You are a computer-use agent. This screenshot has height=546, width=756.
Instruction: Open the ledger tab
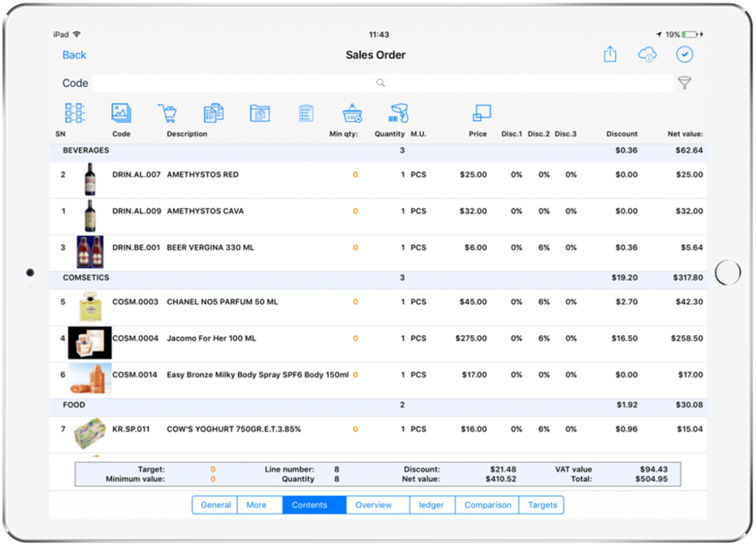432,505
